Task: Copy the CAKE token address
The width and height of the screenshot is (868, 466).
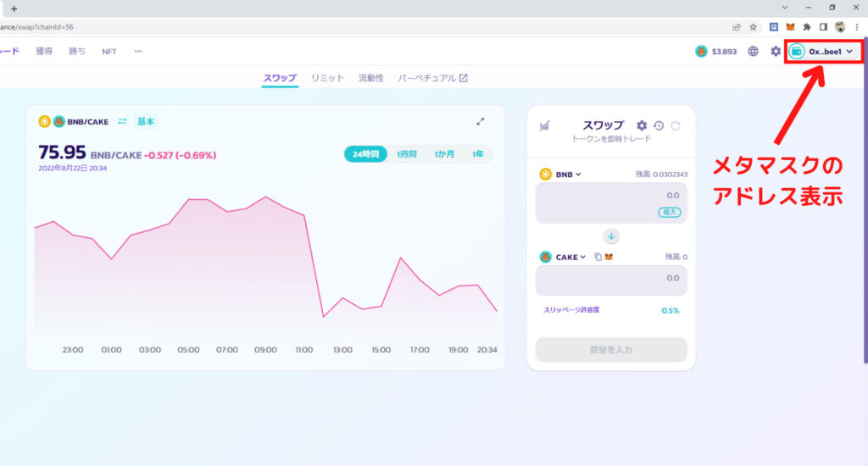Action: pos(598,257)
